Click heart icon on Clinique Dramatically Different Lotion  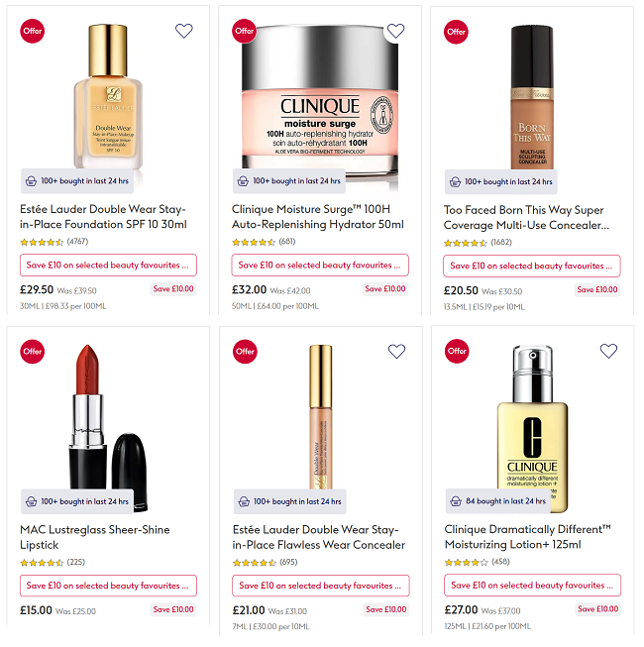pyautogui.click(x=608, y=351)
